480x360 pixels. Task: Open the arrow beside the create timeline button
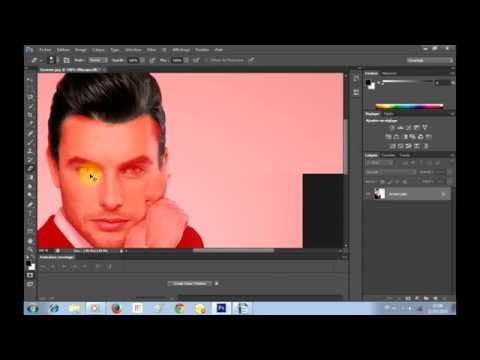point(217,284)
